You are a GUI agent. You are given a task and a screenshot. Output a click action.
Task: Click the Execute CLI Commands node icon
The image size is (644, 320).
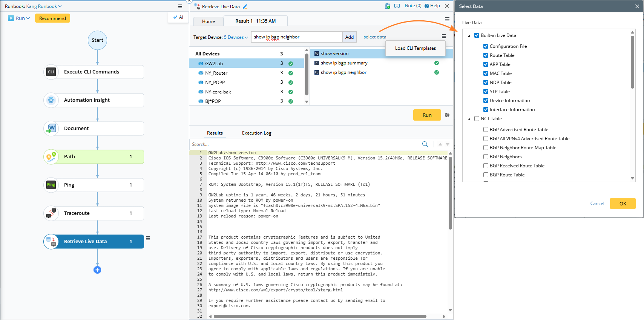pyautogui.click(x=51, y=72)
